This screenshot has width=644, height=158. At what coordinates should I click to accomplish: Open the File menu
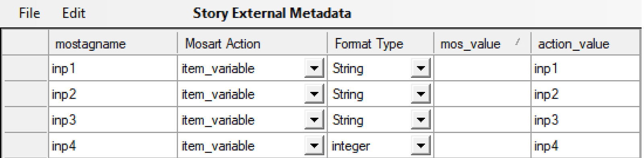coord(29,13)
